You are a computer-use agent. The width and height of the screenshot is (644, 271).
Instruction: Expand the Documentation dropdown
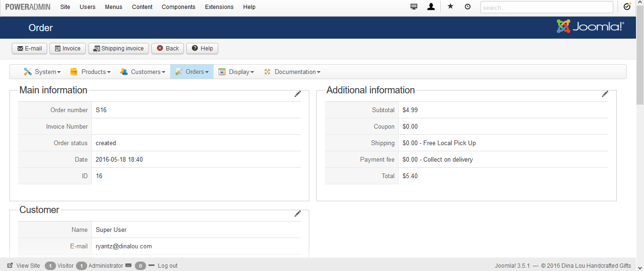(x=292, y=72)
